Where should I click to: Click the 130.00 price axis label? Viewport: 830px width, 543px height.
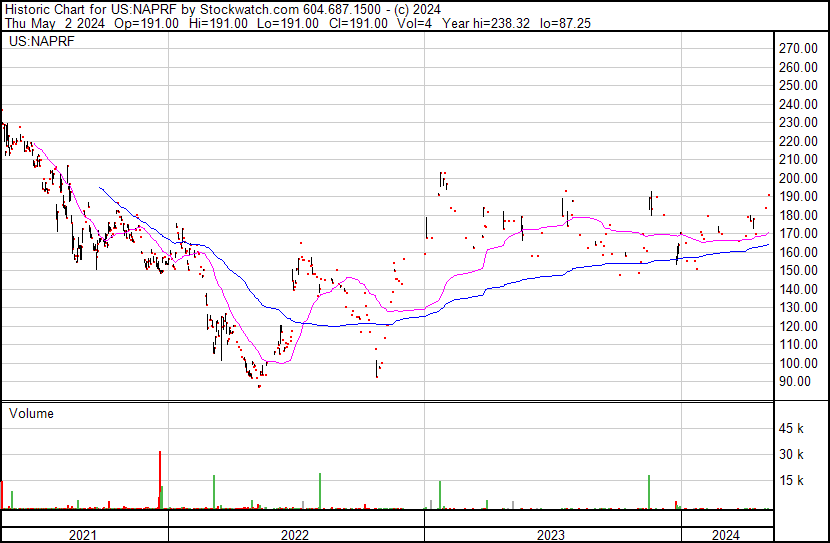(x=798, y=307)
